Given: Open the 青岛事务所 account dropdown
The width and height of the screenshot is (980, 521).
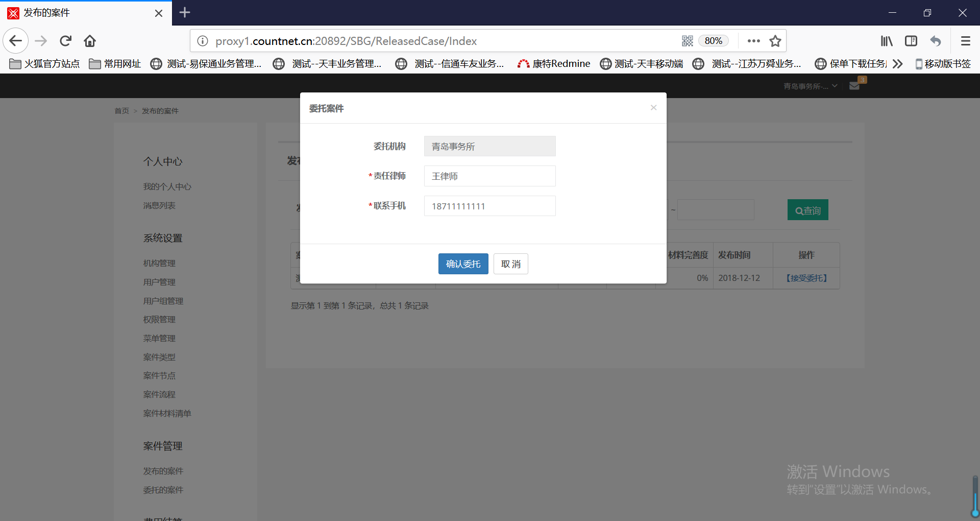Looking at the screenshot, I should click(810, 86).
